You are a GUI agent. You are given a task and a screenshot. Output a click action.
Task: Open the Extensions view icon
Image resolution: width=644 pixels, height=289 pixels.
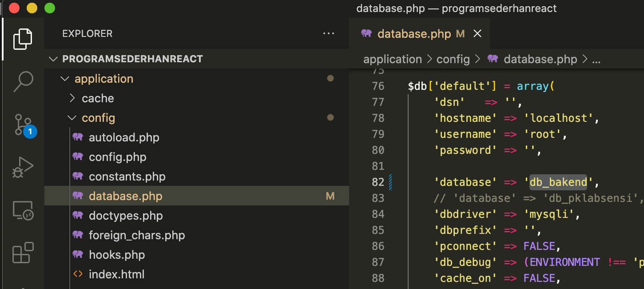pos(23,253)
